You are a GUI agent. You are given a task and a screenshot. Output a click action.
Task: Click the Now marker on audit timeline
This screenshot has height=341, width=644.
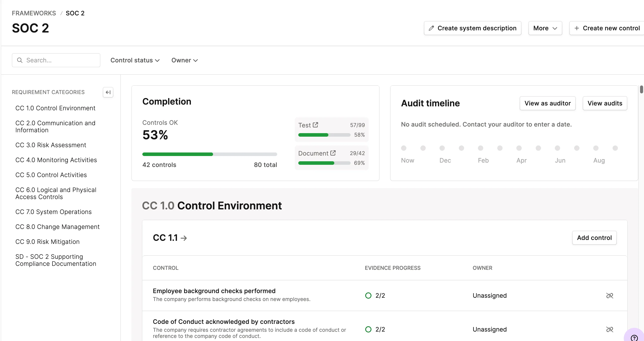403,148
